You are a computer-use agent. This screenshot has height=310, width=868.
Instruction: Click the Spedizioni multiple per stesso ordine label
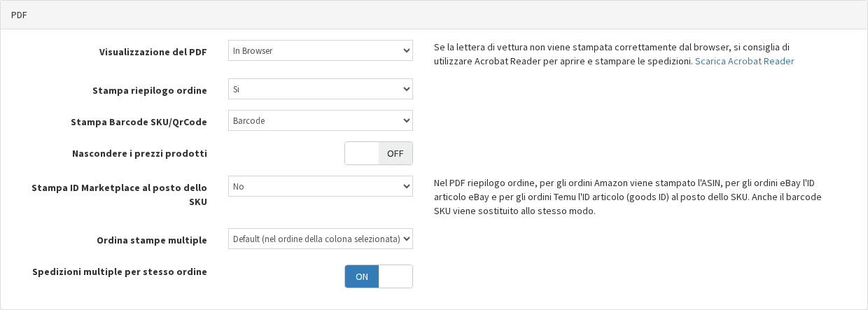pos(120,272)
